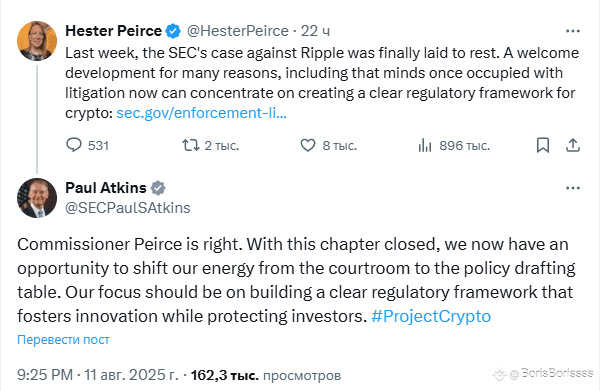601x391 pixels.
Task: Open more options on Hester Peirce's tweet
Action: coord(573,31)
